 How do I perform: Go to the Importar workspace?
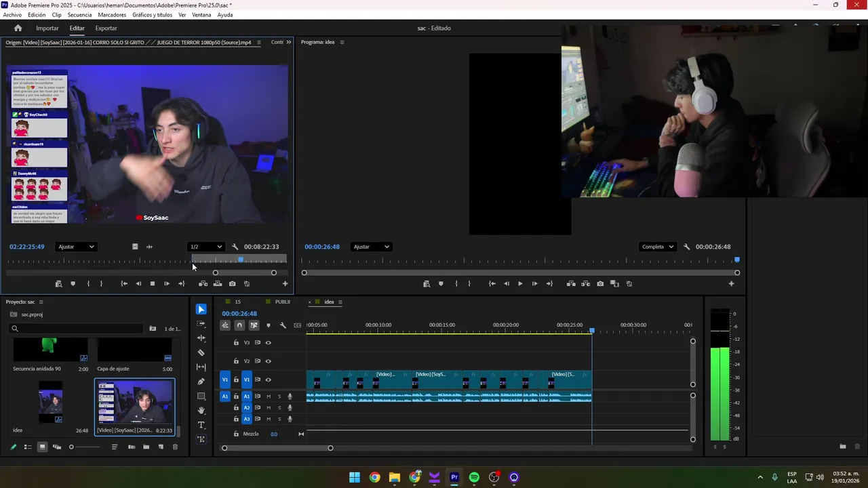click(x=47, y=28)
